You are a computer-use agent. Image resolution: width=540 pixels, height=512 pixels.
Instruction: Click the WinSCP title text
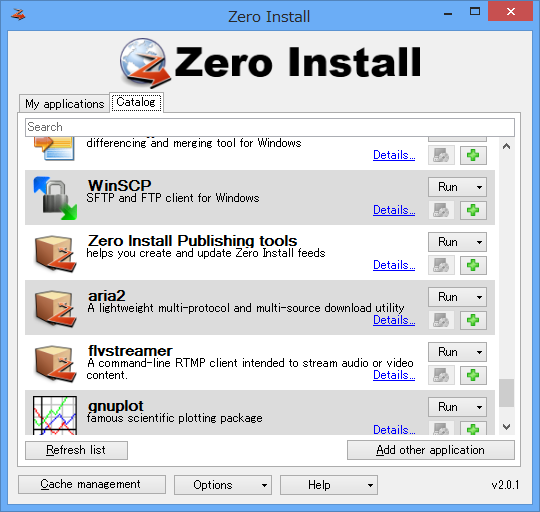click(x=120, y=186)
